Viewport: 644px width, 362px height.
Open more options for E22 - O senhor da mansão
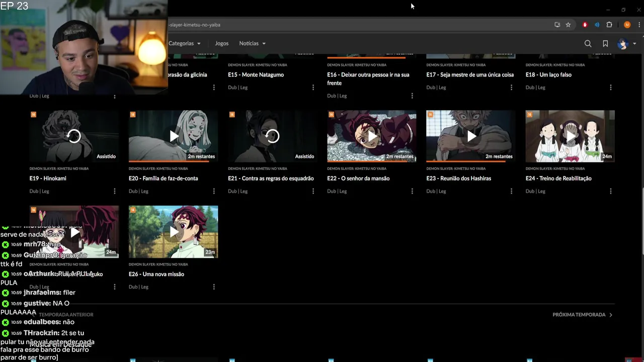point(412,191)
